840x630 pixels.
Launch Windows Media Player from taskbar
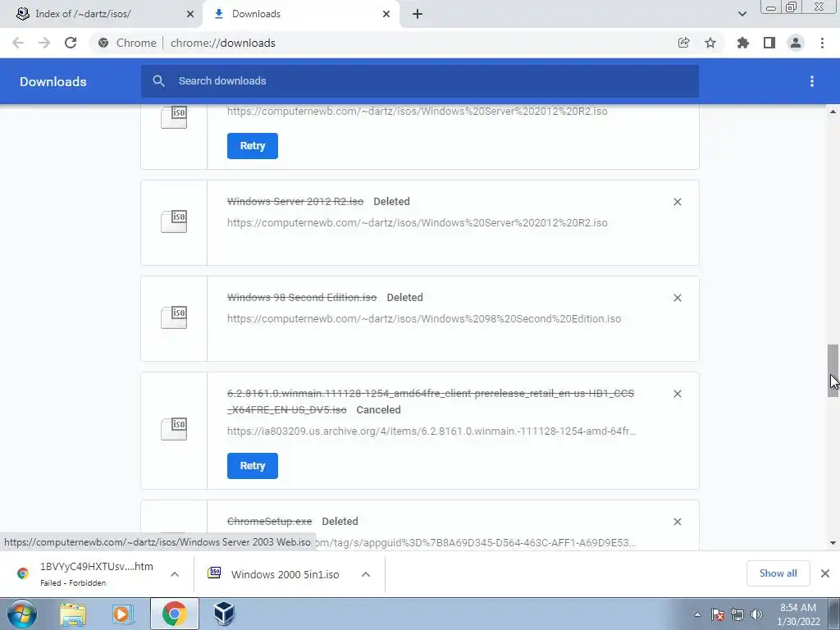tap(123, 614)
